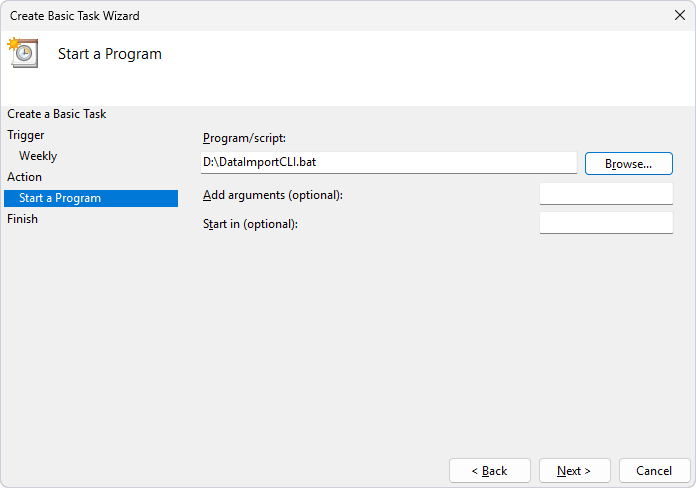Screen dimensions: 696x488
Task: Select the Weekly step
Action: click(38, 156)
